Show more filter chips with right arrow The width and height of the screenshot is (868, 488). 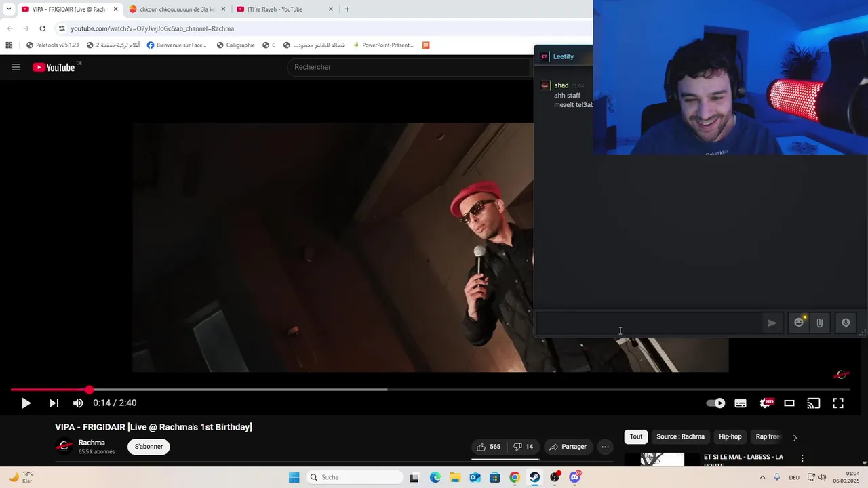click(795, 437)
